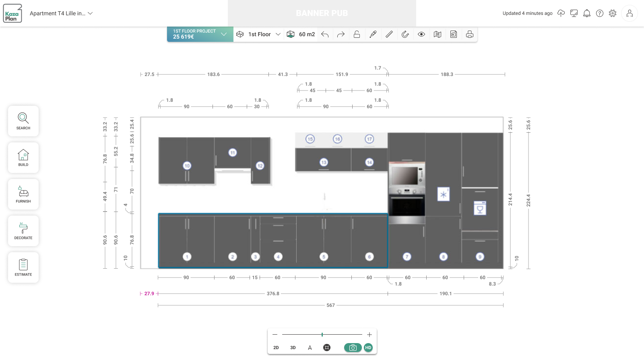Select wall cabinet marker 13
644x362 pixels.
[324, 162]
